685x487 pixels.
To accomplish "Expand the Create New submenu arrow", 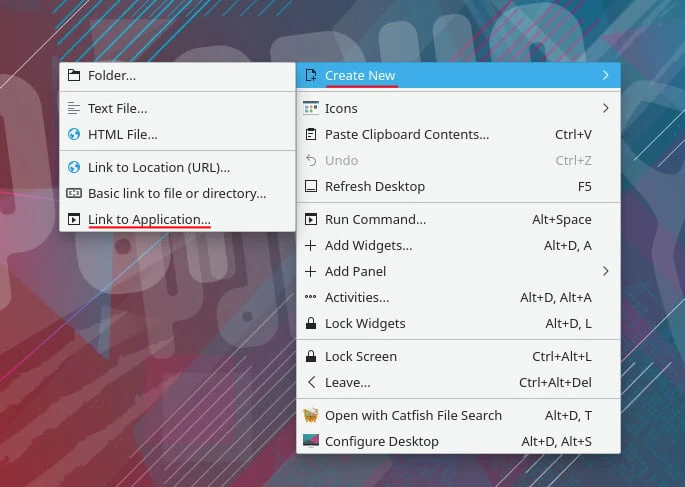I will click(606, 75).
